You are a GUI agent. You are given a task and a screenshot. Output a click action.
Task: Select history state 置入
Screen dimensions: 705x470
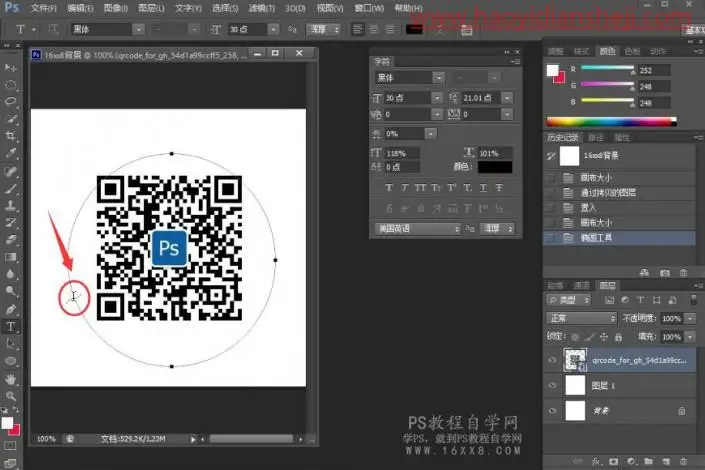pos(620,208)
